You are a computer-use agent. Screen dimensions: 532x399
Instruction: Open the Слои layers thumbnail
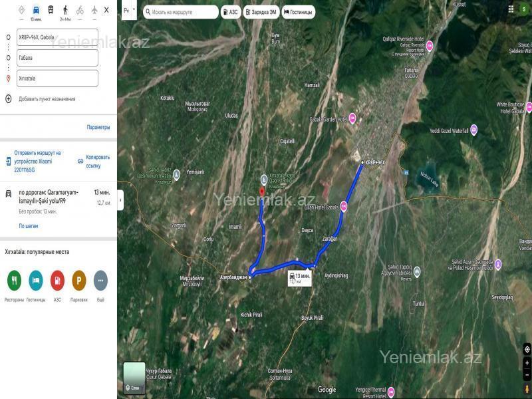[134, 378]
